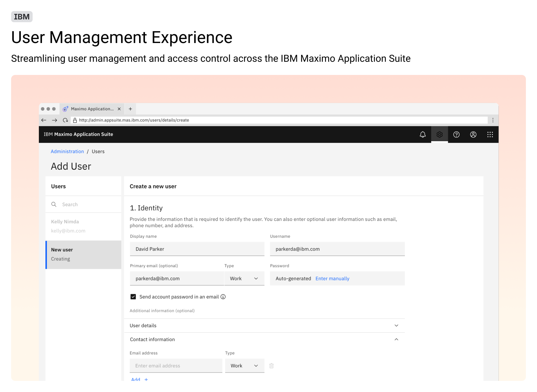Toggle Send account password in an email
Image resolution: width=537 pixels, height=392 pixels.
(133, 297)
